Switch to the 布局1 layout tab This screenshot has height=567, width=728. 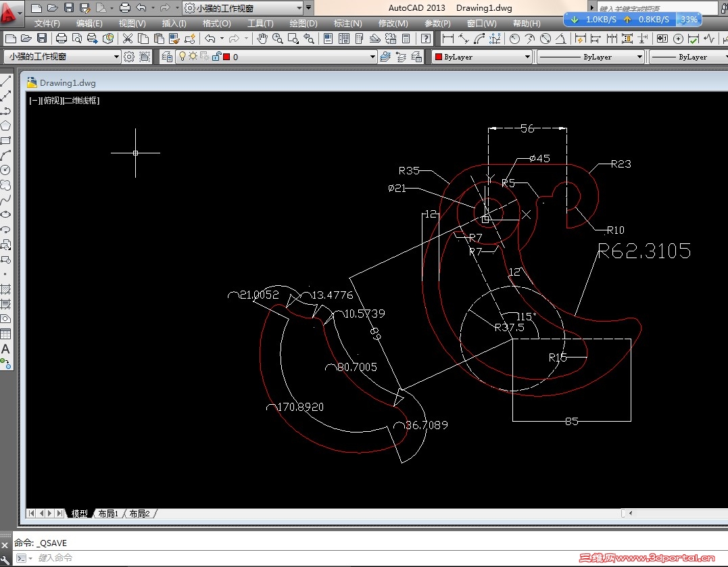click(108, 514)
